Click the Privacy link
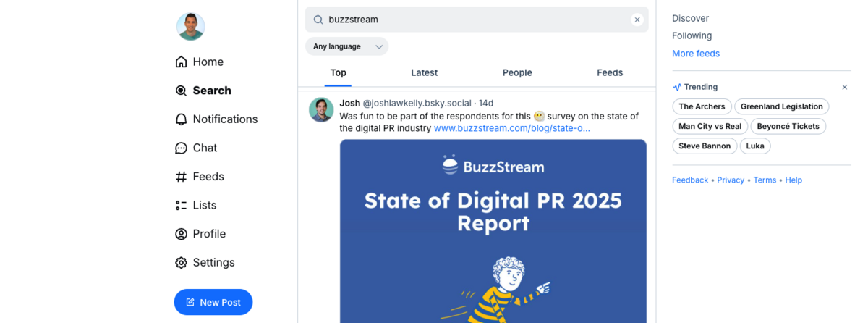This screenshot has height=323, width=868. pos(731,180)
